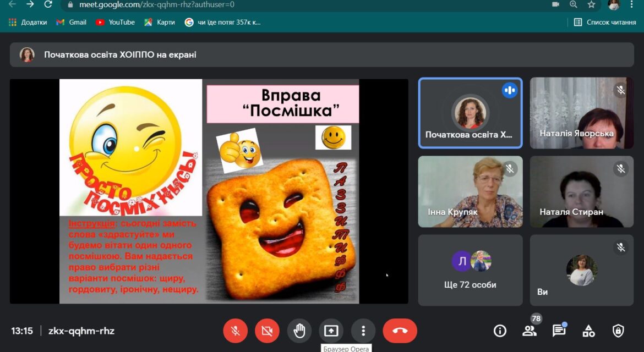The height and width of the screenshot is (352, 644).
Task: Open meeting details info icon
Action: tap(500, 331)
